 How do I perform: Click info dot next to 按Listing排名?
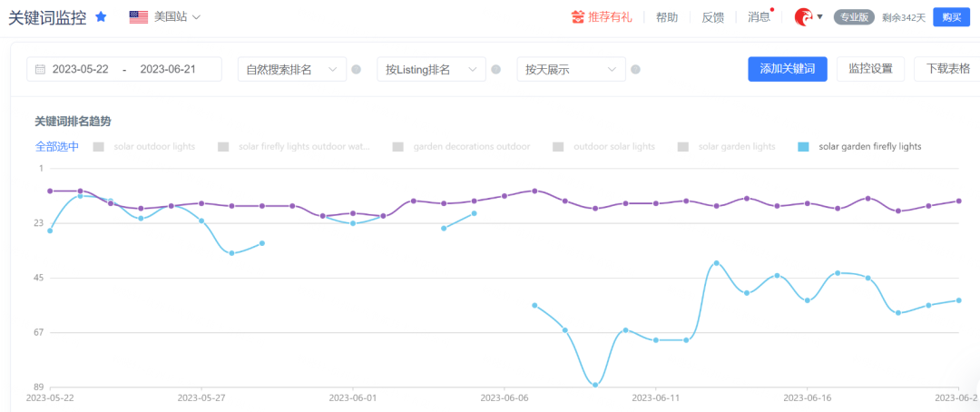[x=495, y=69]
